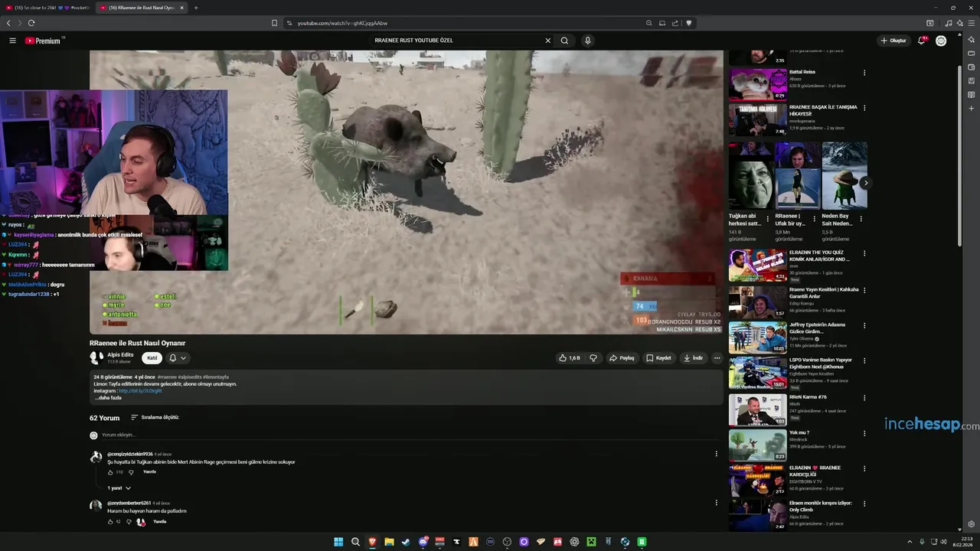Viewport: 980px width, 551px height.
Task: Click the youtube.com address bar URL
Action: [342, 23]
